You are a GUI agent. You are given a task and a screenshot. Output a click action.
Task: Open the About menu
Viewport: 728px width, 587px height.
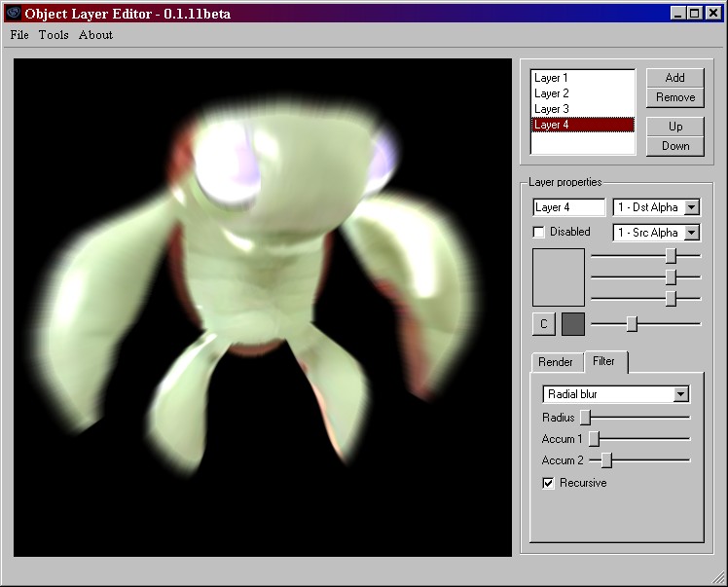click(95, 35)
